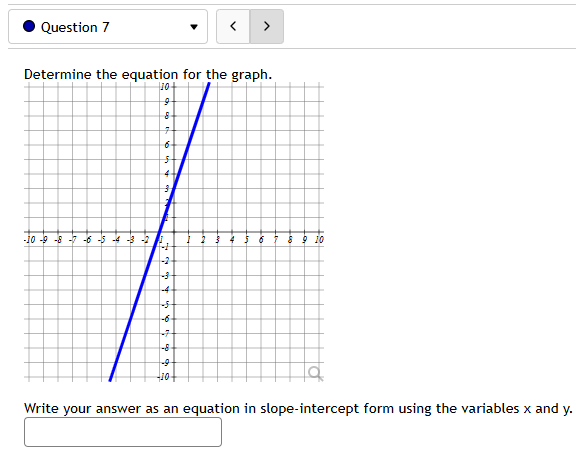Click the answer equation input box
576x449 pixels.
coord(123,432)
